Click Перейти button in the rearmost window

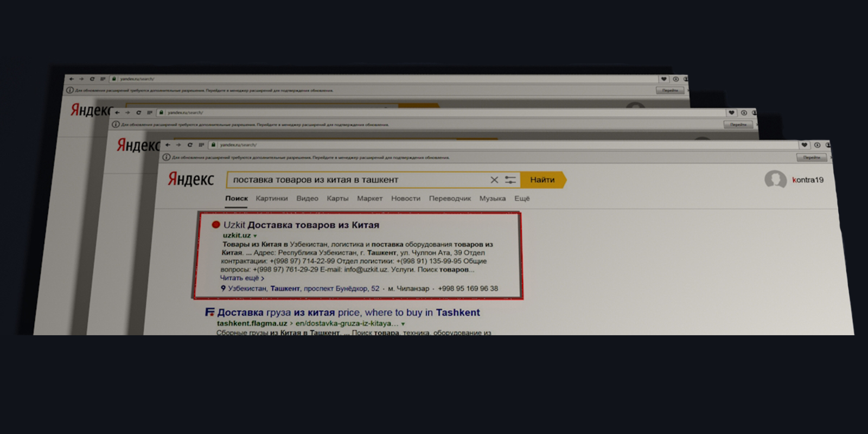tap(670, 90)
